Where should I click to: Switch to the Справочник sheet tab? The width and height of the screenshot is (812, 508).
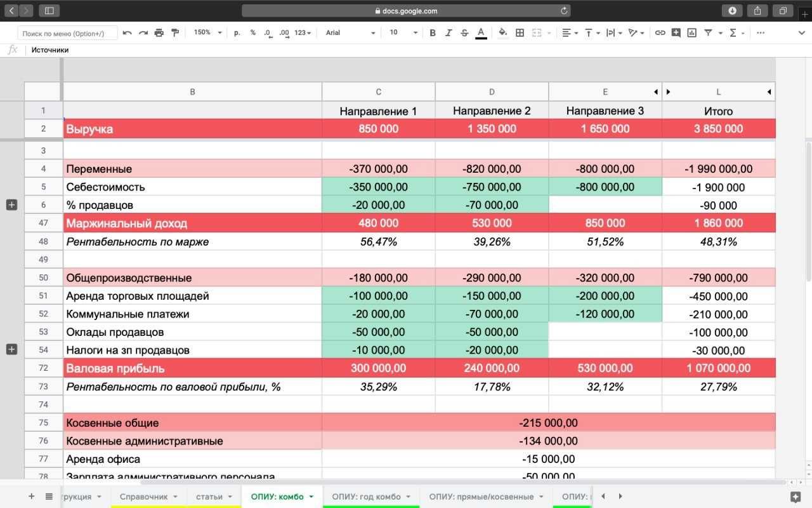point(149,497)
